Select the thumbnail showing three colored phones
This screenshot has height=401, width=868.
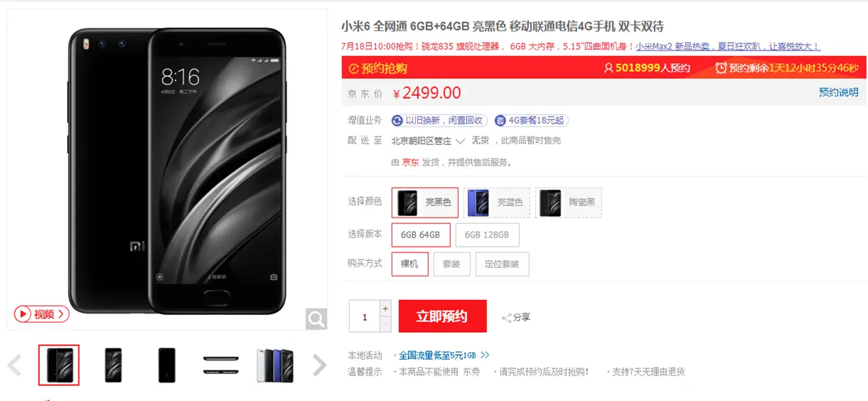pos(275,365)
